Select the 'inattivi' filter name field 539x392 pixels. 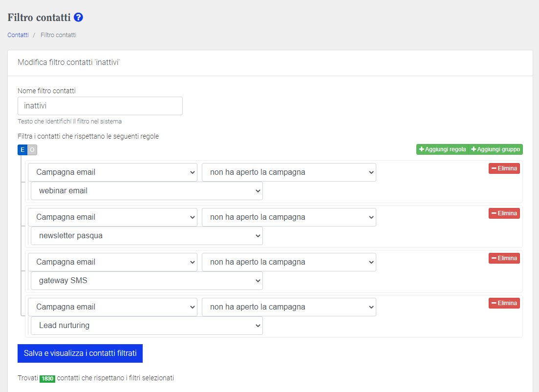100,106
